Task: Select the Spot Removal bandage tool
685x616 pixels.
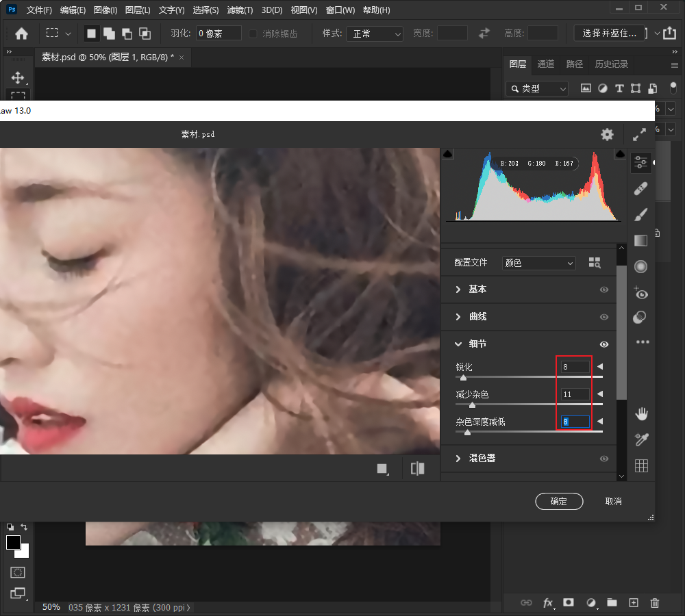Action: pyautogui.click(x=641, y=189)
